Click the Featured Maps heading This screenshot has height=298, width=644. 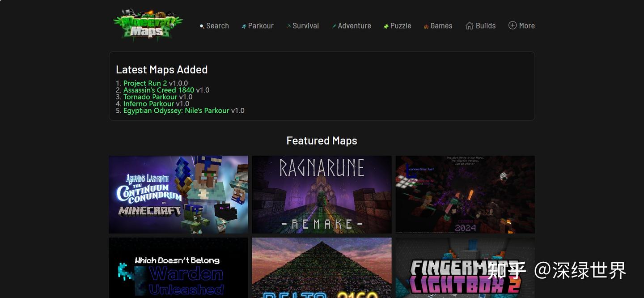click(x=322, y=140)
